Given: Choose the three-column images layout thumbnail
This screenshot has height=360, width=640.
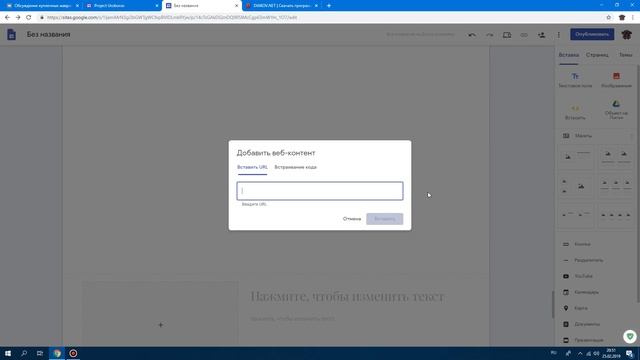Looking at the screenshot, I should coord(616,187).
